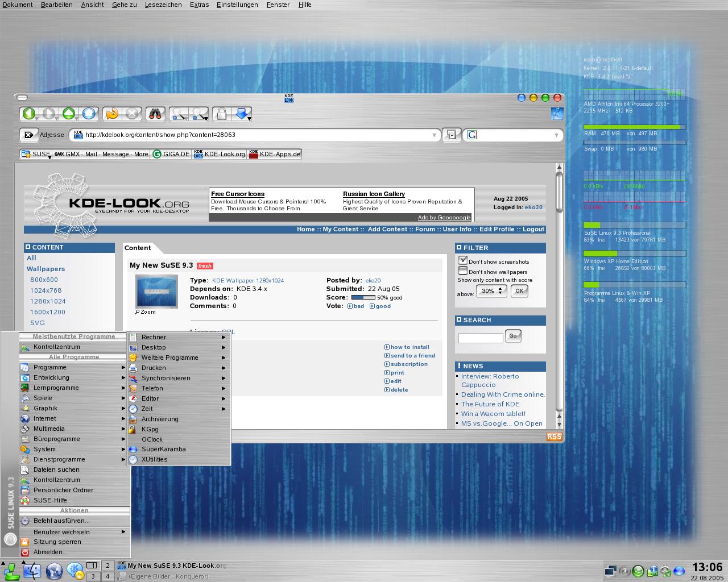Viewport: 728px width, 582px height.
Task: Click the Windows XP Home Edition disk bar
Action: click(x=634, y=253)
